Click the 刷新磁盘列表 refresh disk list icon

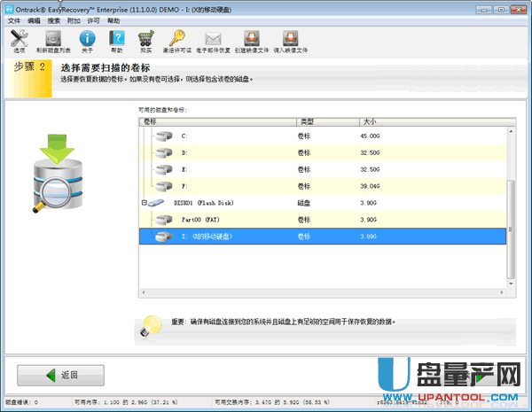tap(52, 40)
